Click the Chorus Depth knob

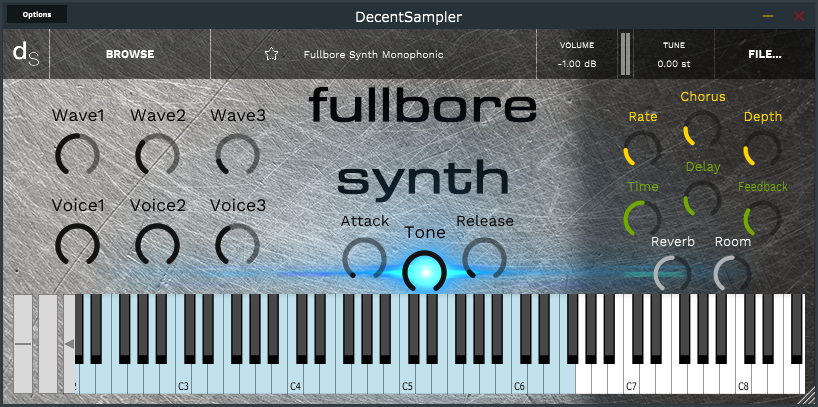(762, 149)
